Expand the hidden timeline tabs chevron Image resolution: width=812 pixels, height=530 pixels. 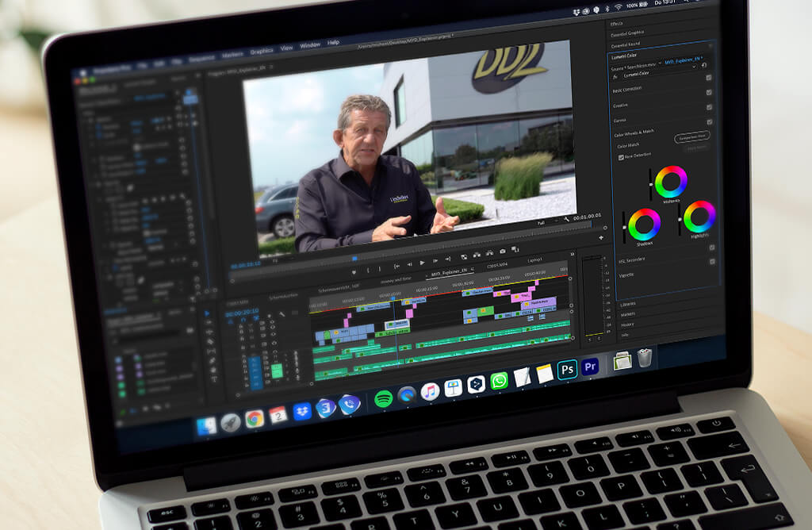point(573,254)
